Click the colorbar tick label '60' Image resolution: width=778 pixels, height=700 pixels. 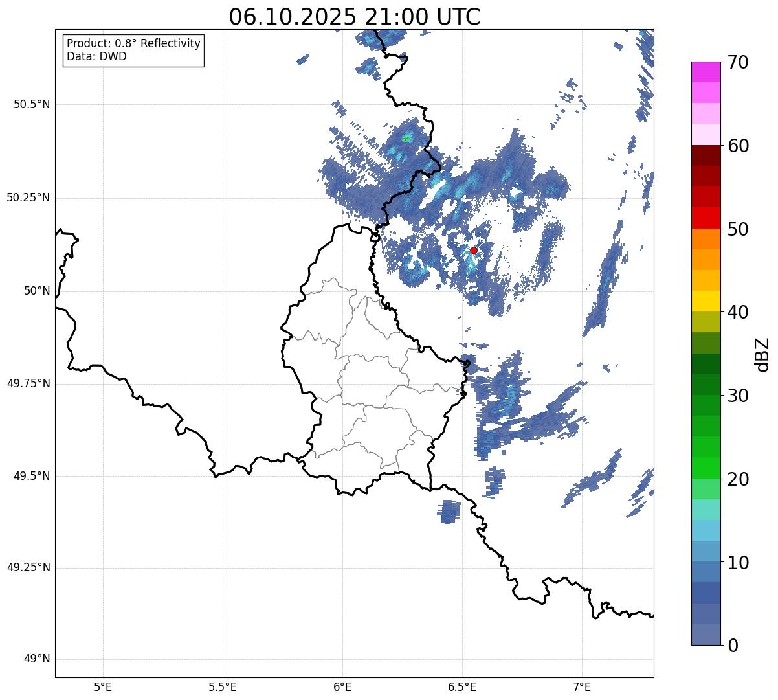point(739,146)
